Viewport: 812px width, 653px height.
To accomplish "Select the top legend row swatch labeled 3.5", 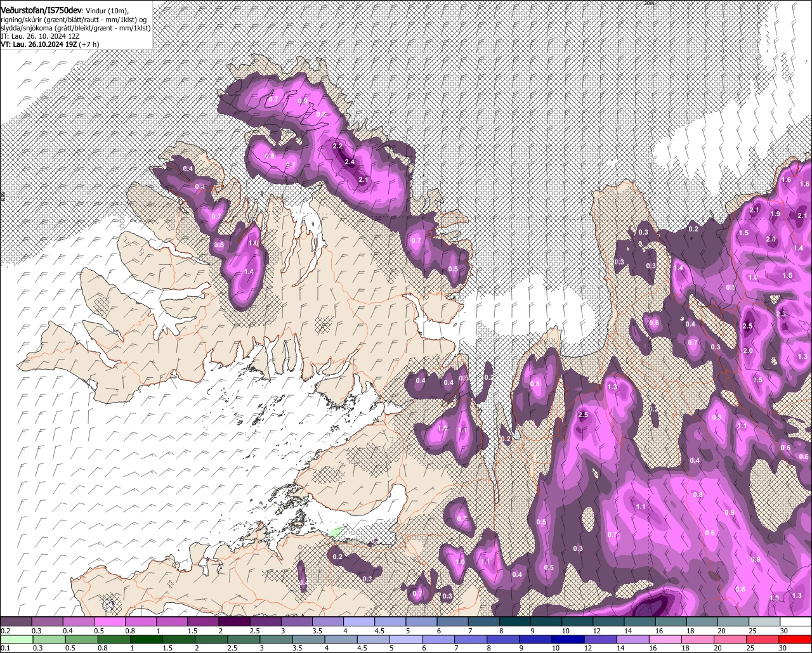I will click(x=328, y=621).
